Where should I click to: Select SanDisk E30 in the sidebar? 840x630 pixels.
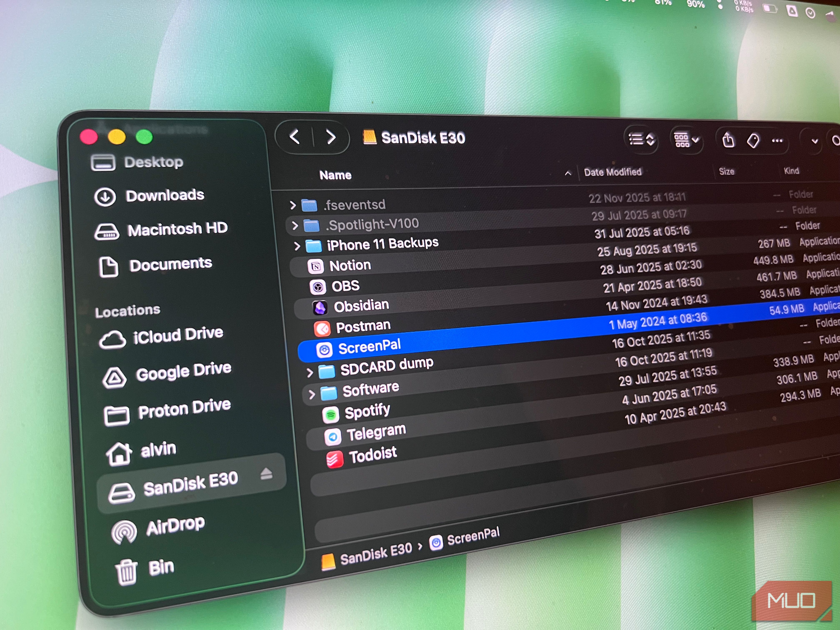click(192, 483)
